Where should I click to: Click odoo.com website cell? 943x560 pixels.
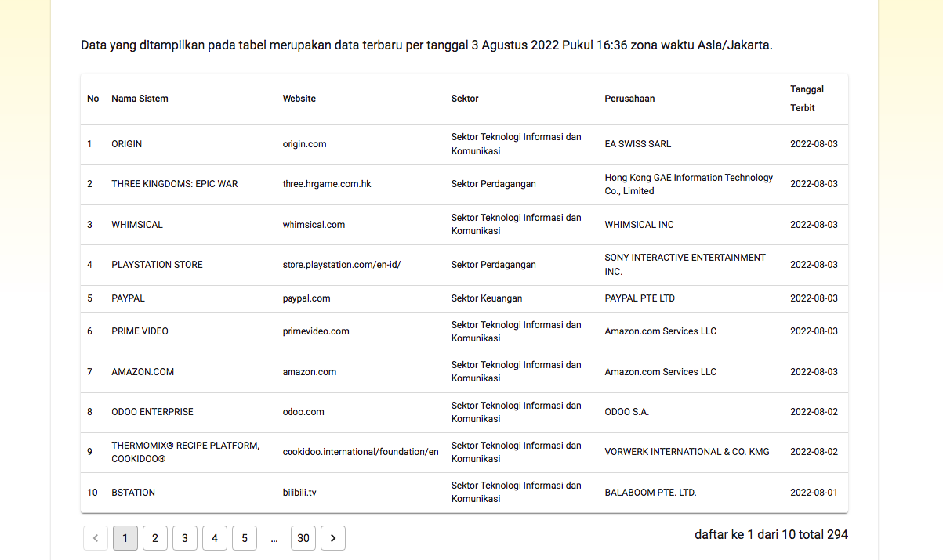pyautogui.click(x=303, y=412)
